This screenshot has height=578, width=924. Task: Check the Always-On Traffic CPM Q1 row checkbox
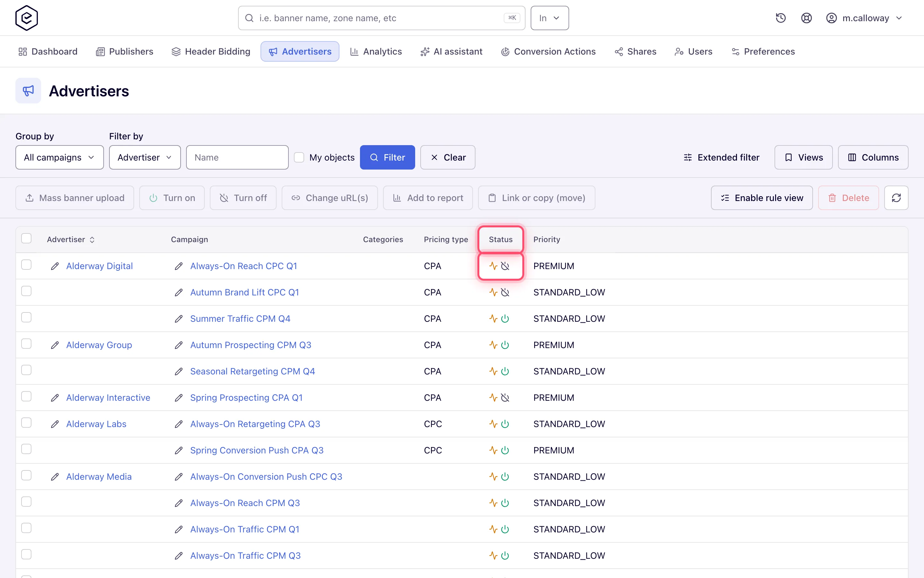[26, 528]
